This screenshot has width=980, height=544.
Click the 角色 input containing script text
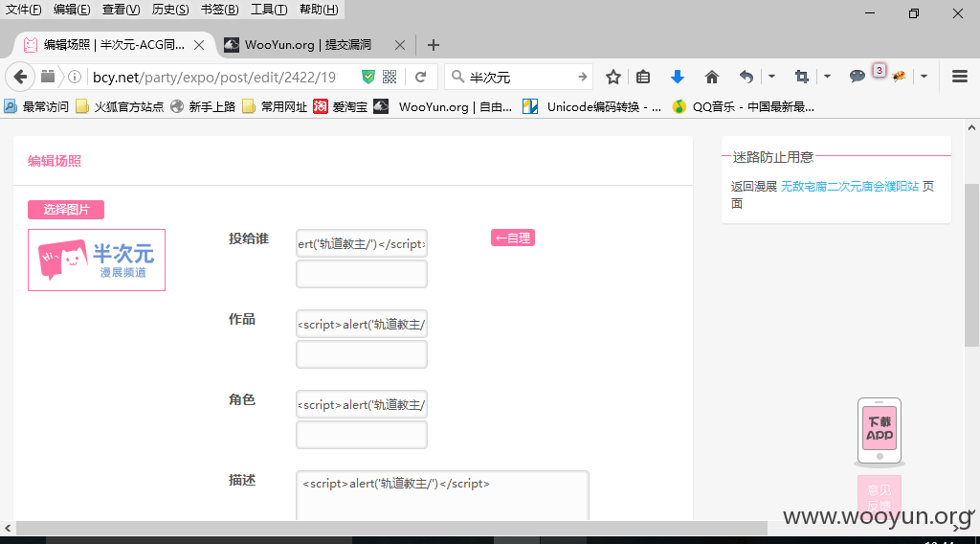(x=362, y=404)
